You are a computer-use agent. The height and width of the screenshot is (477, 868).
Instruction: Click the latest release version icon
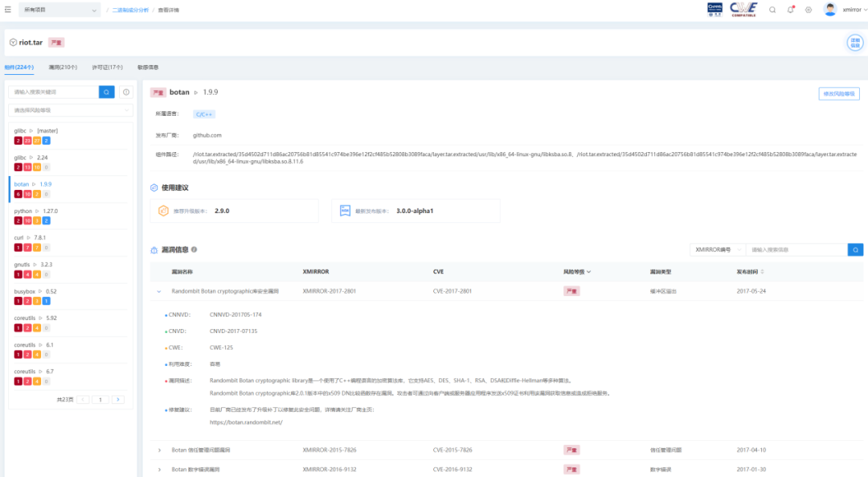(345, 211)
